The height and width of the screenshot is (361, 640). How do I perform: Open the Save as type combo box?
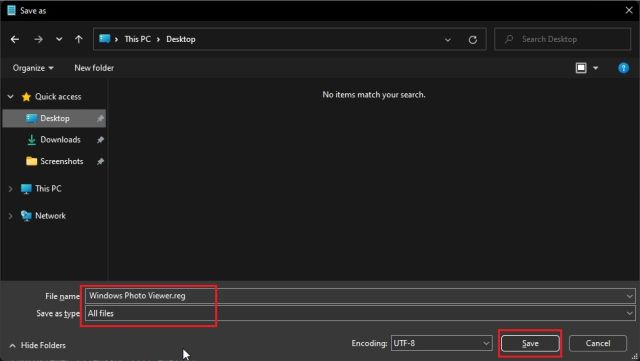pos(360,314)
